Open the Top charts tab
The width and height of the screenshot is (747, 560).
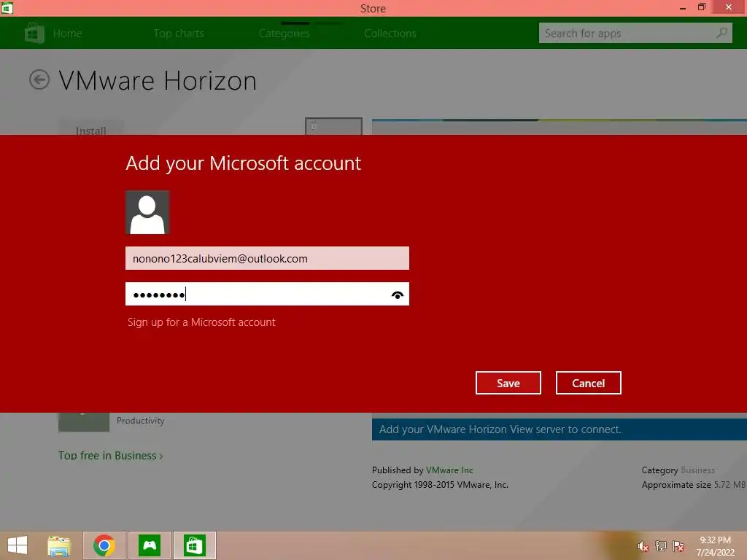point(179,34)
